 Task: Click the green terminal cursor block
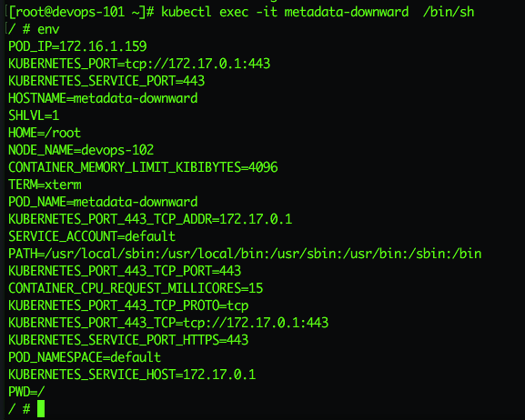(x=41, y=408)
